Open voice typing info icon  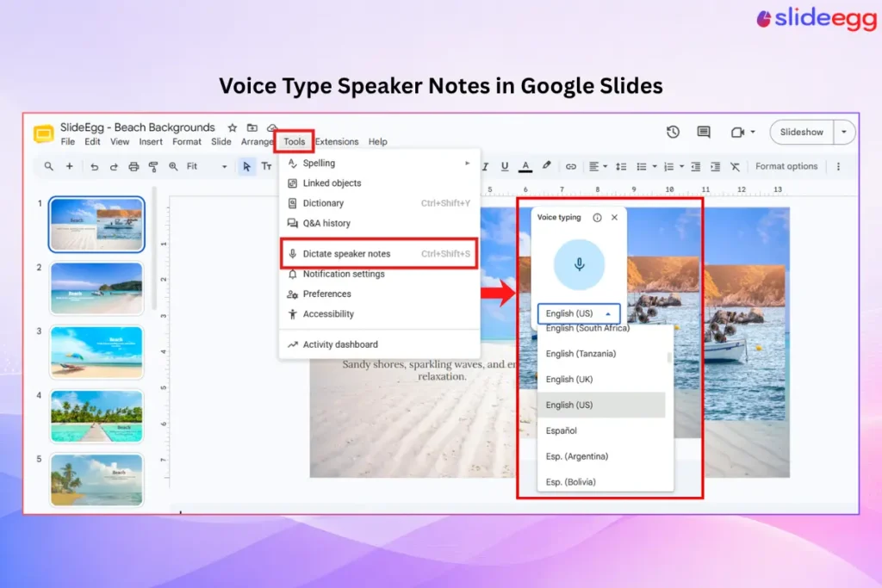(597, 218)
